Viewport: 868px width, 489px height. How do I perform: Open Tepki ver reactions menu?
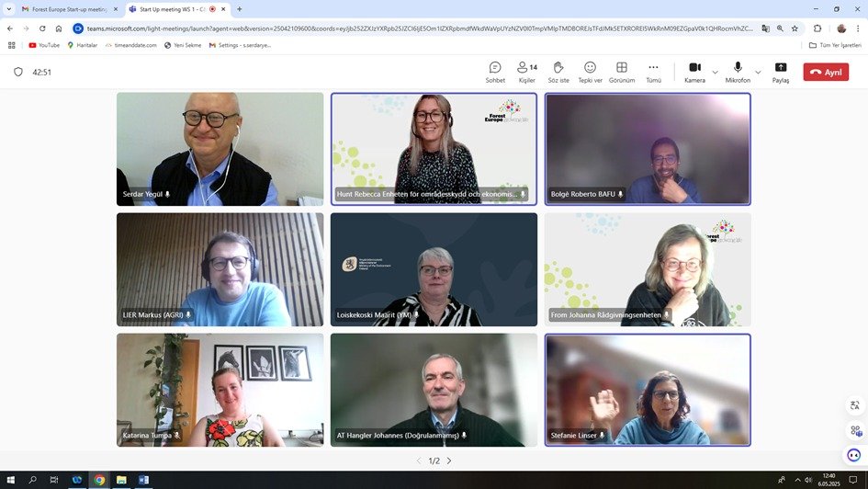(590, 73)
